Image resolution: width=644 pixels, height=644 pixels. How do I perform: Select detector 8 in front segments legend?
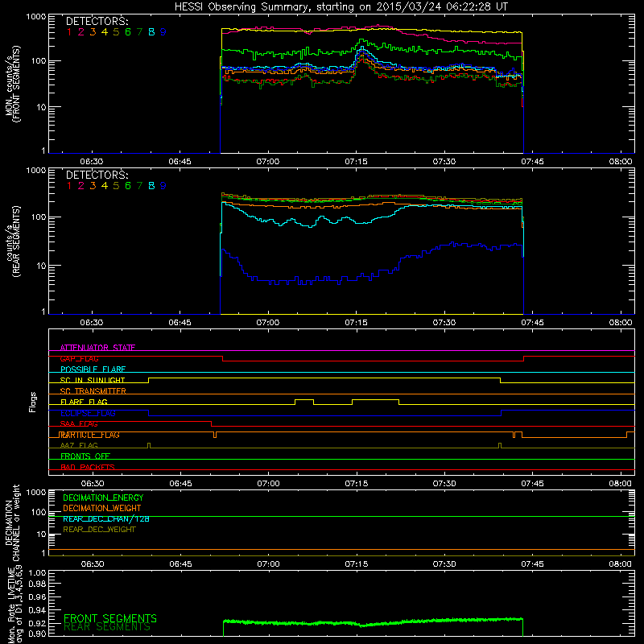coord(151,32)
